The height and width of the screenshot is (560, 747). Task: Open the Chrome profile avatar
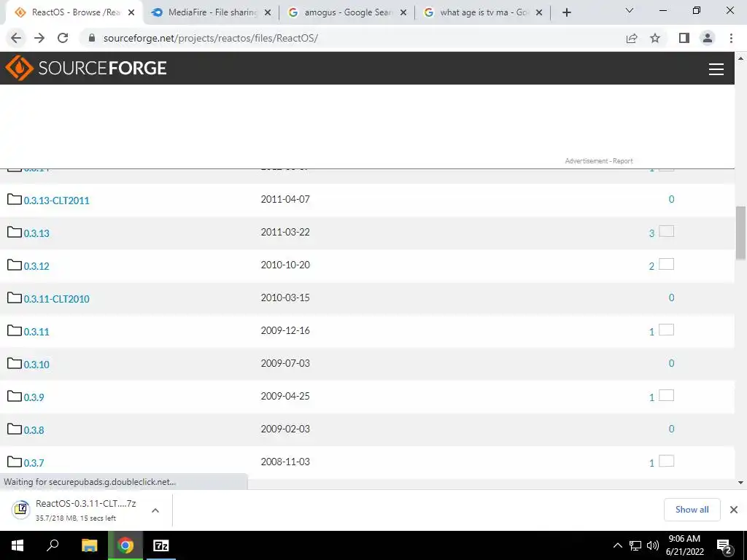click(708, 38)
